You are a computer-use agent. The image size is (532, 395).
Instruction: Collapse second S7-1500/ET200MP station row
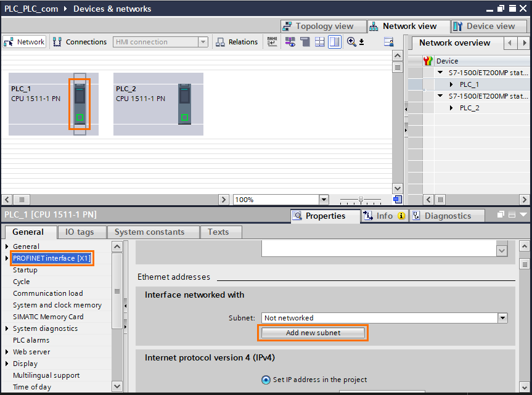pos(440,96)
